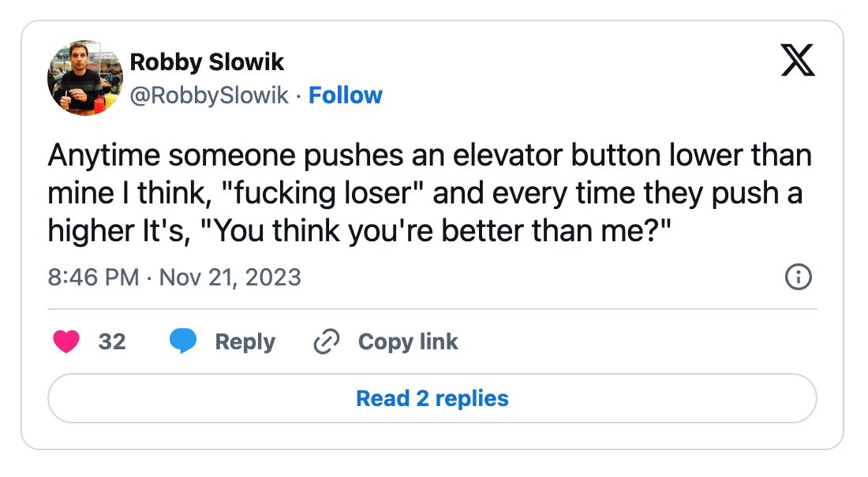Image resolution: width=868 pixels, height=477 pixels.
Task: Click the chain link copy icon
Action: tap(327, 341)
